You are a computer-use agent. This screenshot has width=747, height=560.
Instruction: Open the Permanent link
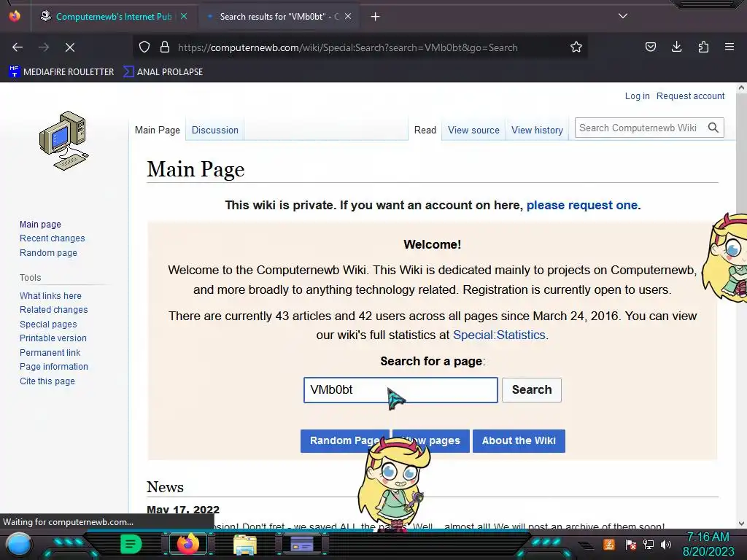pos(50,352)
